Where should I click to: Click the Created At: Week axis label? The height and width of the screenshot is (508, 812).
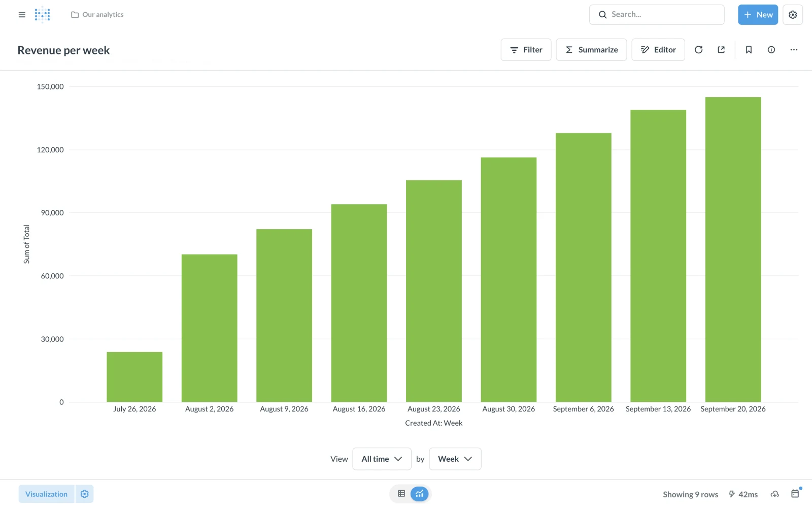[434, 423]
